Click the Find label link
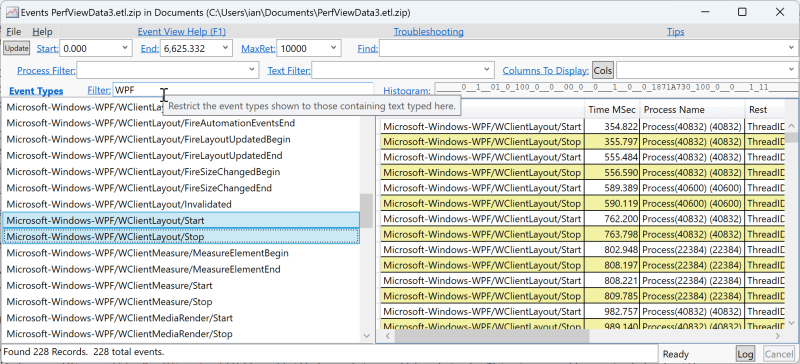Viewport: 800px width, 364px height. (x=368, y=49)
